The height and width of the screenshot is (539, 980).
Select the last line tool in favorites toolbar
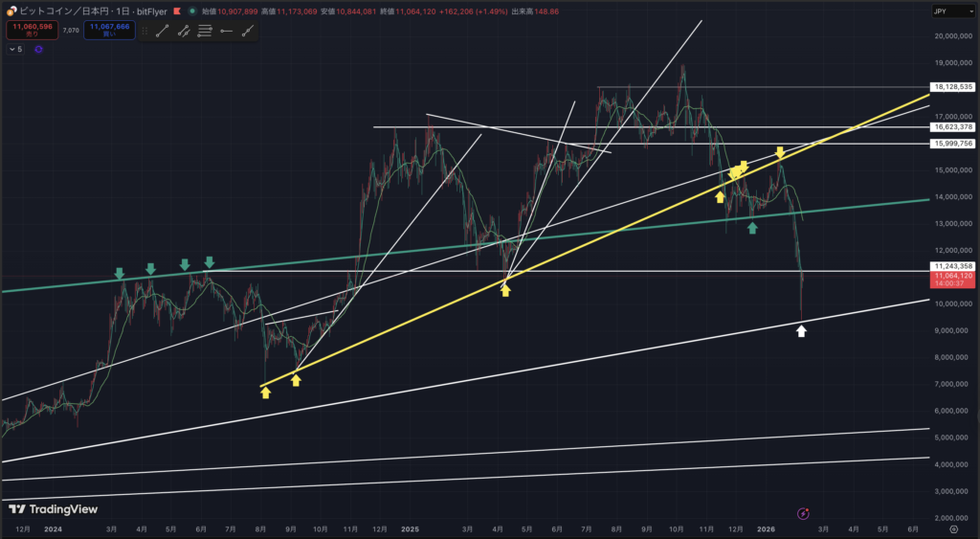click(x=248, y=31)
